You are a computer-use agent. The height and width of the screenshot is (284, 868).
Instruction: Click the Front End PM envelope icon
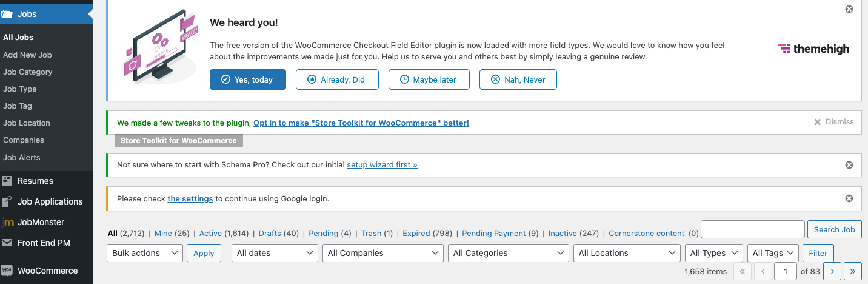click(7, 243)
